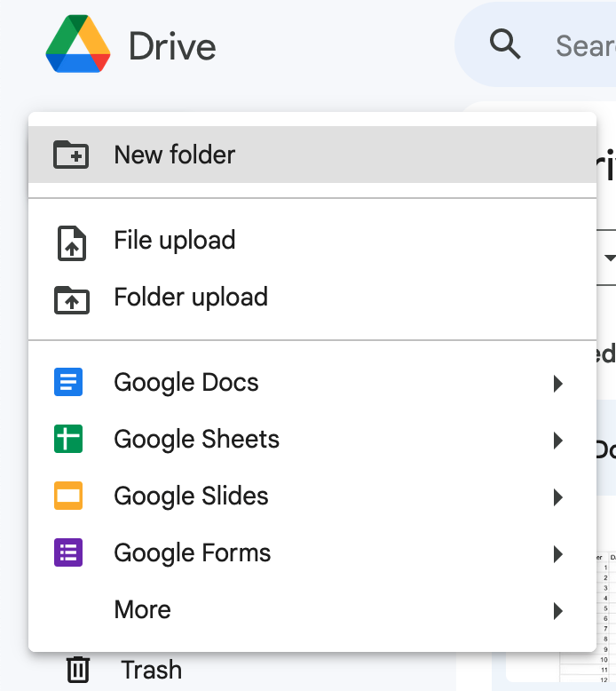Click the magnifying glass search icon
The width and height of the screenshot is (616, 691).
(505, 44)
